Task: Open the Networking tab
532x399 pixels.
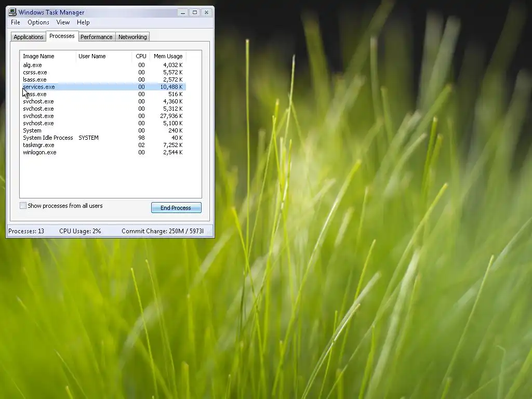Action: coord(132,37)
